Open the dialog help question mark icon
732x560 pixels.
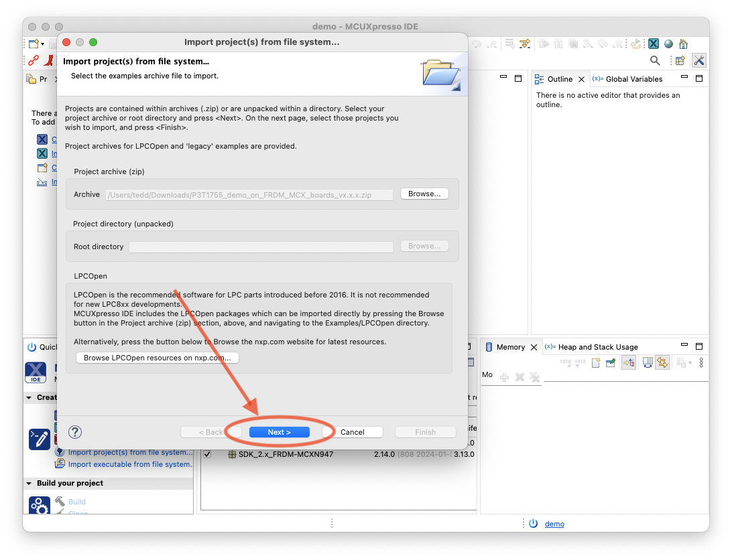(75, 432)
